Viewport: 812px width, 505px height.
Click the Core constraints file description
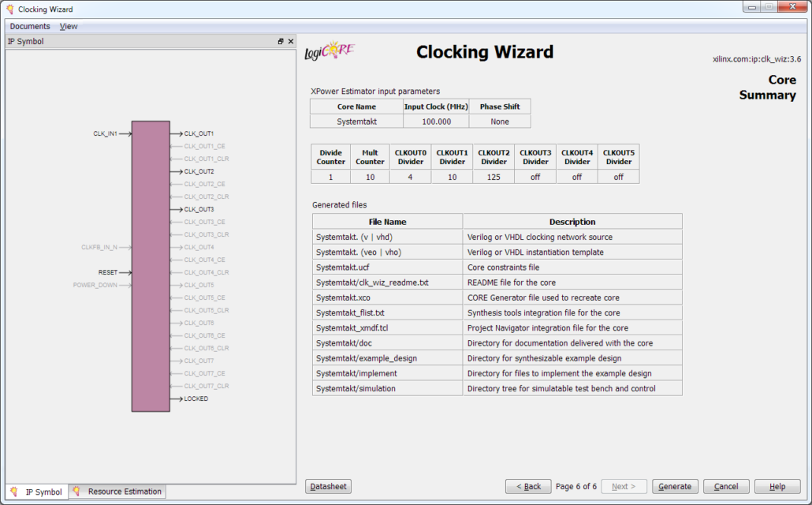(x=503, y=267)
